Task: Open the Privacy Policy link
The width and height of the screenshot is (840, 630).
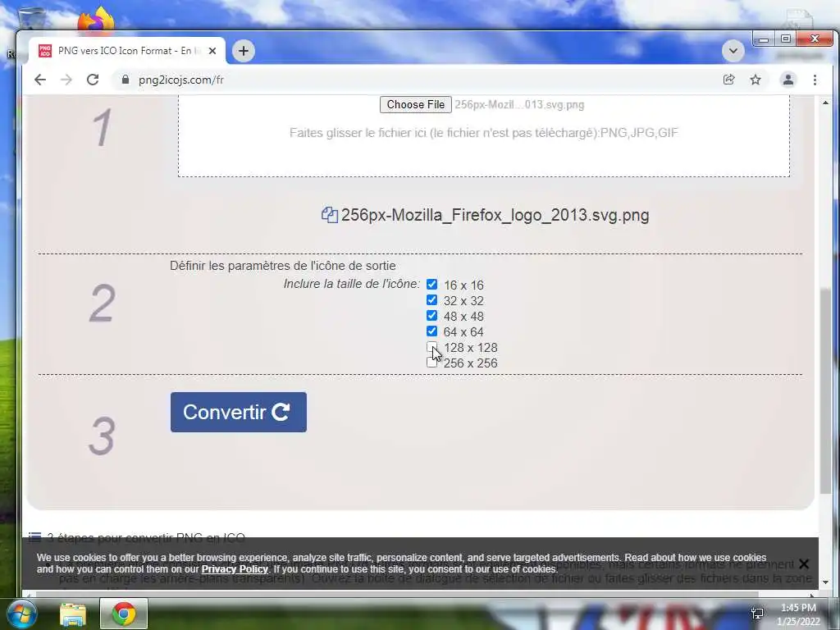Action: [235, 569]
